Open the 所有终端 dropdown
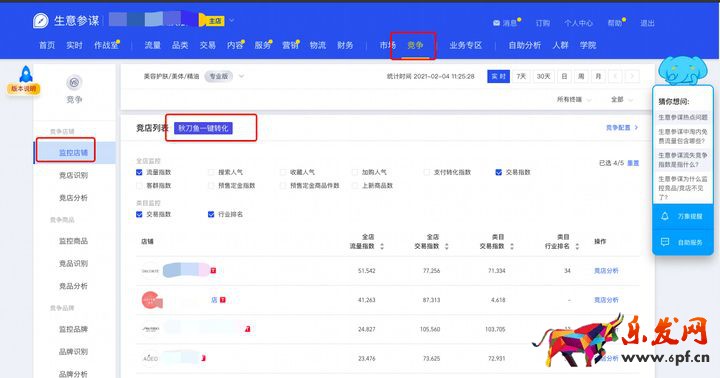The width and height of the screenshot is (720, 378). 574,100
